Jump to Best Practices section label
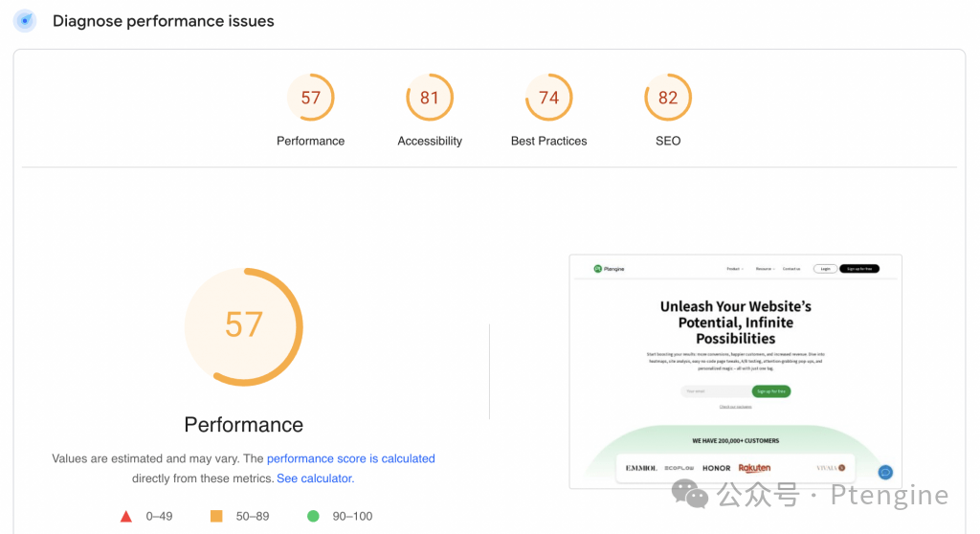The height and width of the screenshot is (534, 980). click(x=548, y=141)
